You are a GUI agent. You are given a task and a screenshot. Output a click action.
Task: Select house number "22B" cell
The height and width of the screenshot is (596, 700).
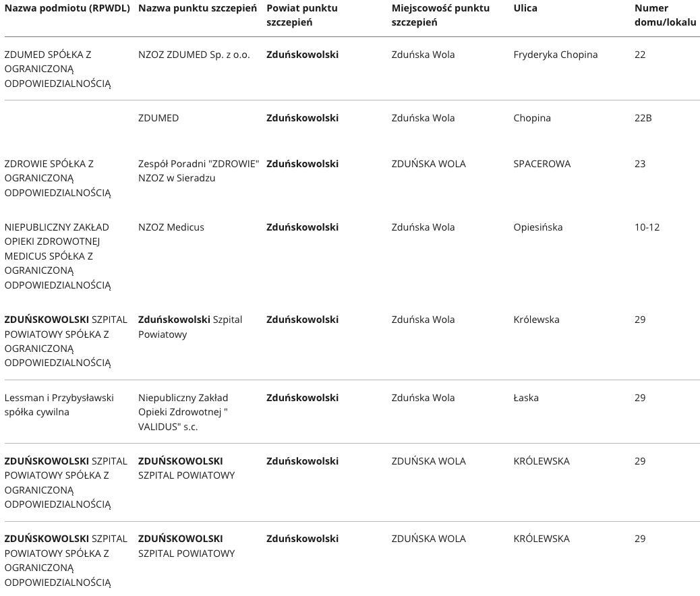(x=643, y=118)
